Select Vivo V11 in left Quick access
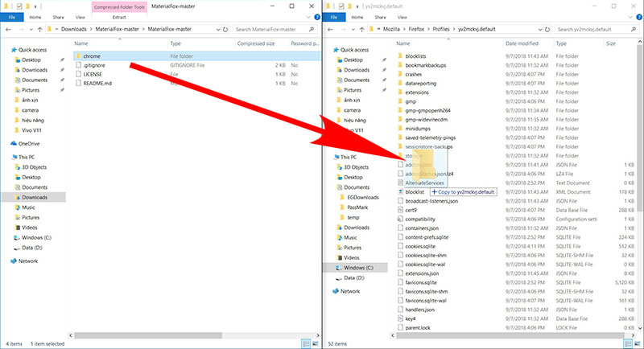Image resolution: width=644 pixels, height=349 pixels. [x=31, y=130]
